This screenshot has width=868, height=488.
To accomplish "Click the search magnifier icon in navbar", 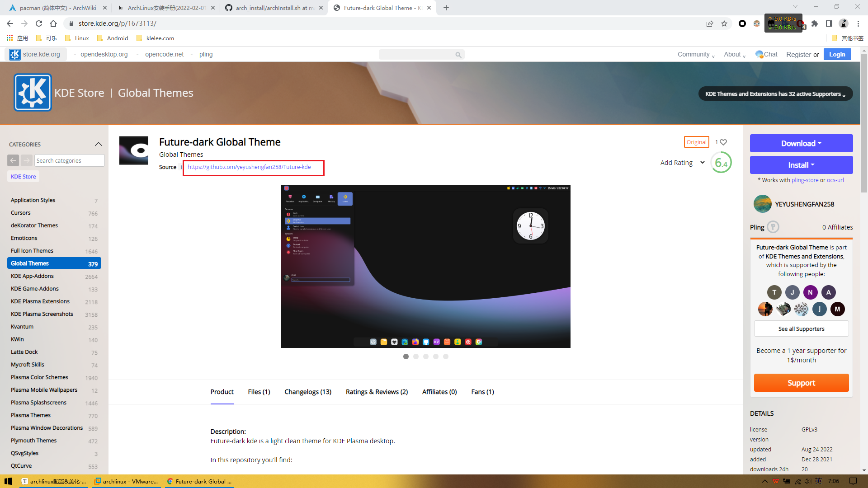I will 458,54.
